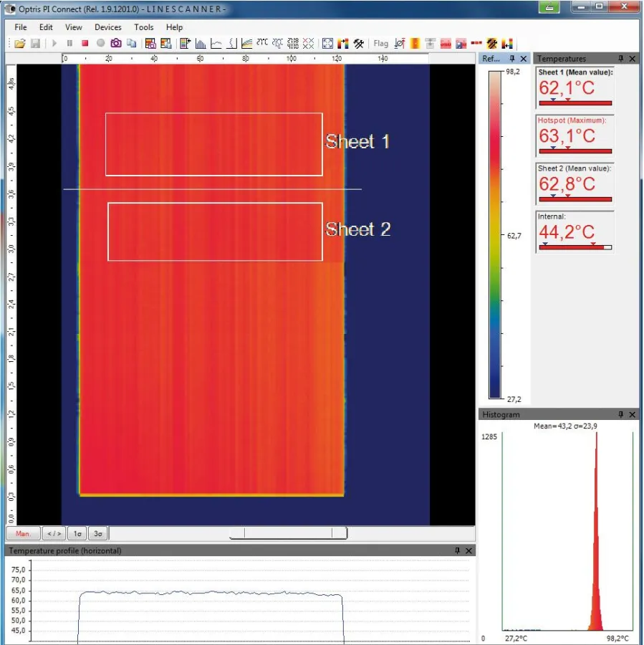The width and height of the screenshot is (644, 645).
Task: Open the Devices menu
Action: point(108,27)
